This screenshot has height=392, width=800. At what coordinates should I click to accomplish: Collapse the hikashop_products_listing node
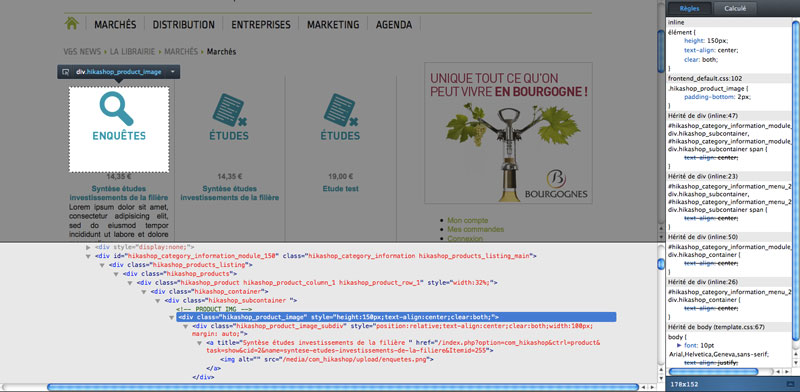pos(103,265)
